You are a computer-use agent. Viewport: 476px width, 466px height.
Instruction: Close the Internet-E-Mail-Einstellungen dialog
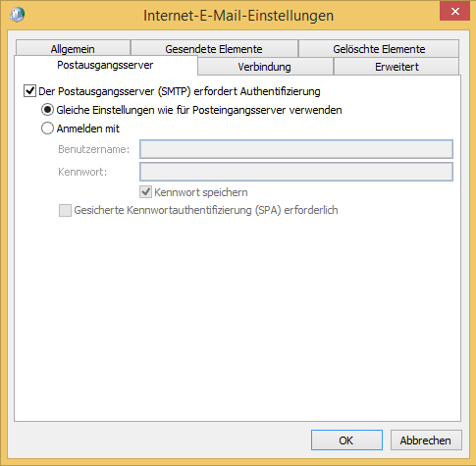[x=455, y=12]
